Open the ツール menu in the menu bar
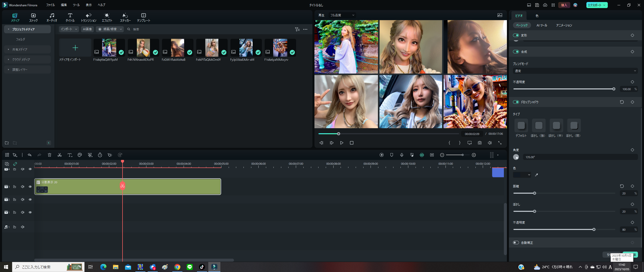The width and height of the screenshot is (644, 272). pyautogui.click(x=76, y=5)
